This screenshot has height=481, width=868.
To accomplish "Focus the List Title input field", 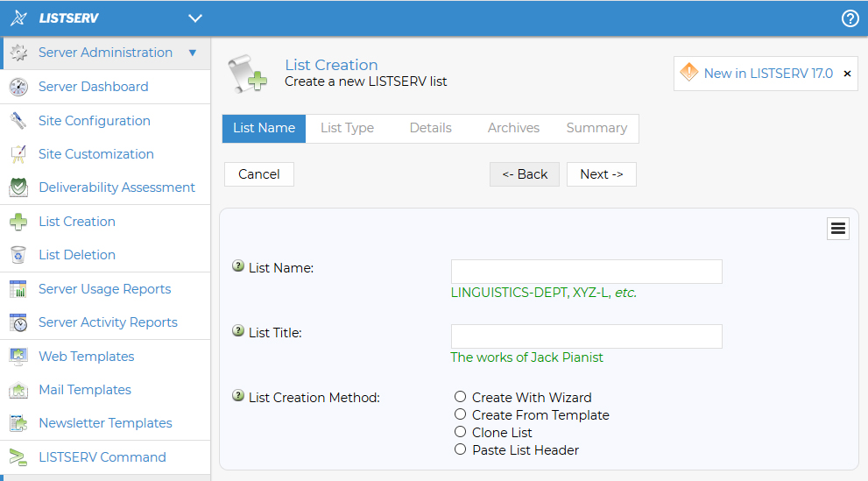I will tap(586, 336).
